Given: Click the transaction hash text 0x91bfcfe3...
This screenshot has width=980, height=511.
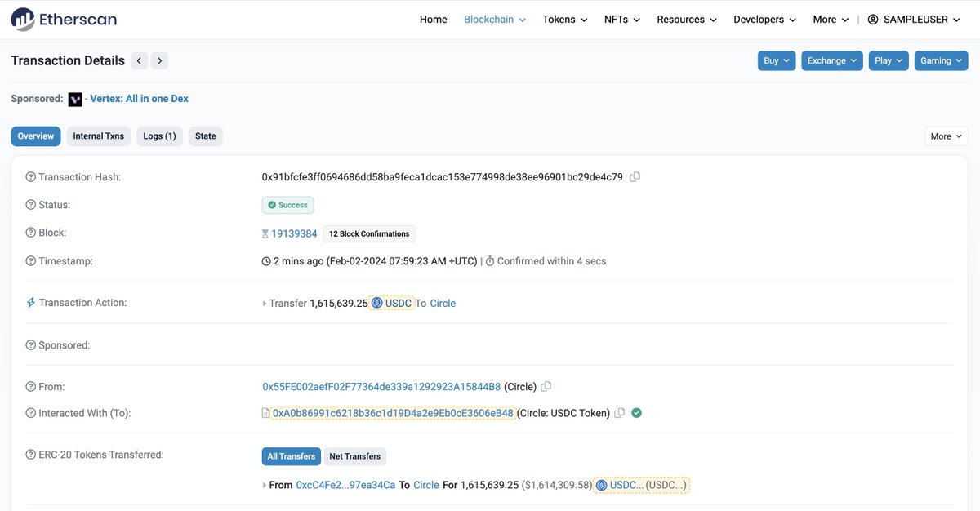Looking at the screenshot, I should point(442,177).
